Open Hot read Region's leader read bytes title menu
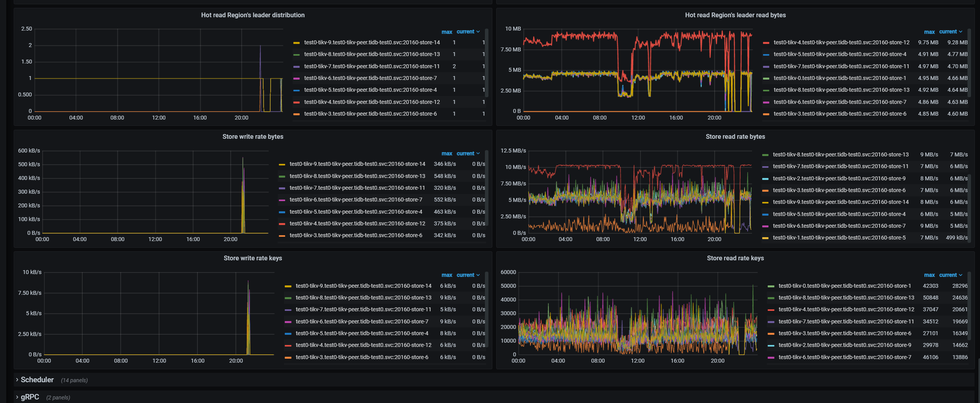Screen dimensions: 980x403 point(735,15)
